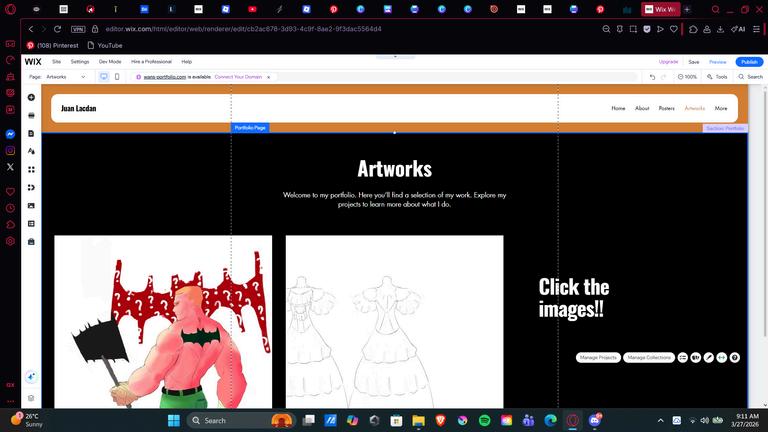Show hidden system tray icons
768x432 pixels.
click(x=660, y=420)
